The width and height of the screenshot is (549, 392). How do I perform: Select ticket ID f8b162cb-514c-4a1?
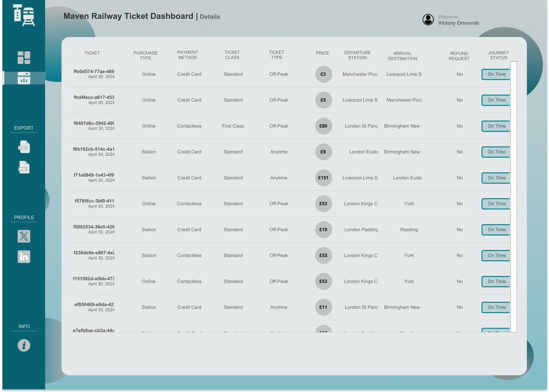(94, 149)
